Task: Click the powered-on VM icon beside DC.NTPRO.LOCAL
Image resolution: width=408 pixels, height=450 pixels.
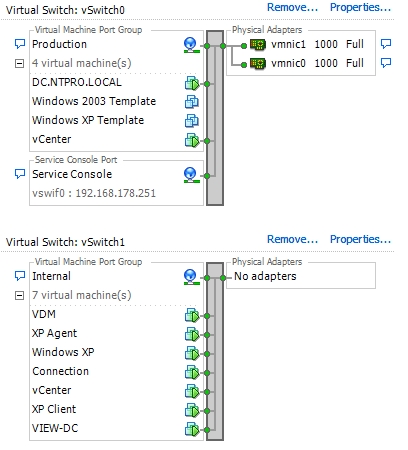Action: pos(192,83)
